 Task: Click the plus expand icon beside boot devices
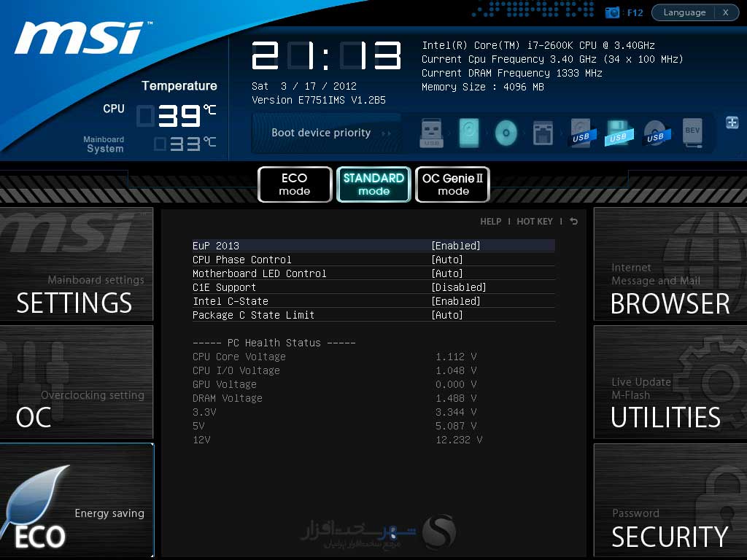point(732,122)
